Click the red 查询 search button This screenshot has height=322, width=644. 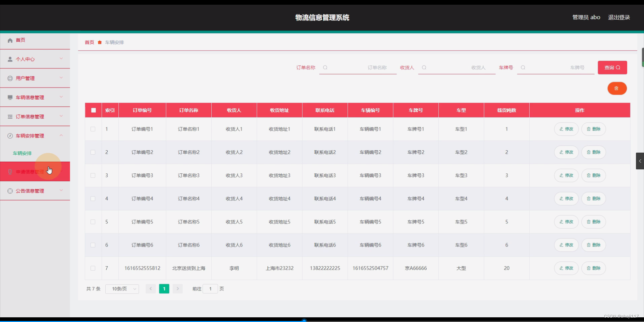[612, 67]
